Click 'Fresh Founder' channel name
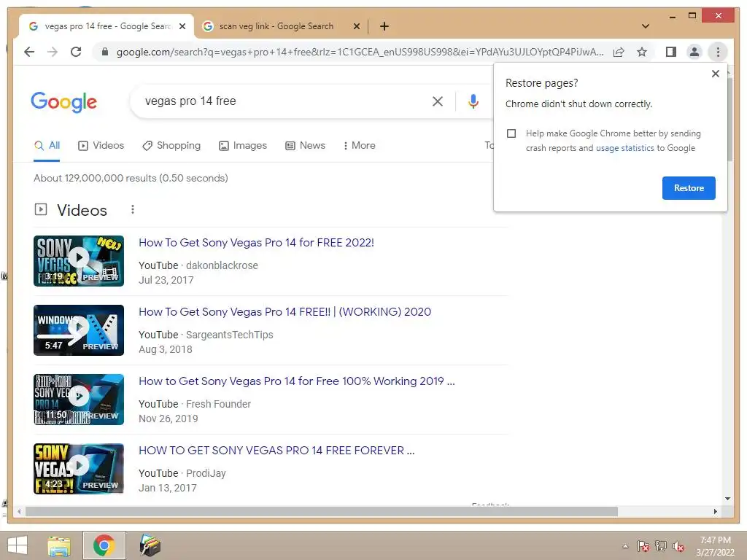Viewport: 747px width, 560px height. pyautogui.click(x=218, y=404)
